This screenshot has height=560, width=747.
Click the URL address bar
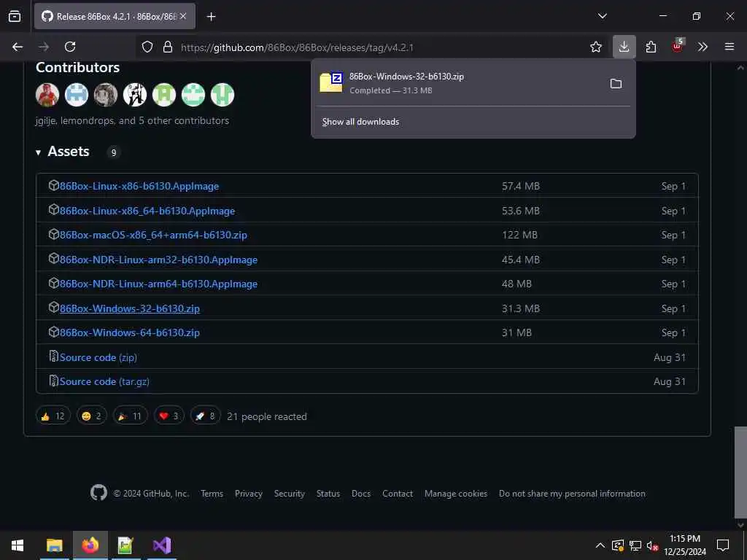371,47
